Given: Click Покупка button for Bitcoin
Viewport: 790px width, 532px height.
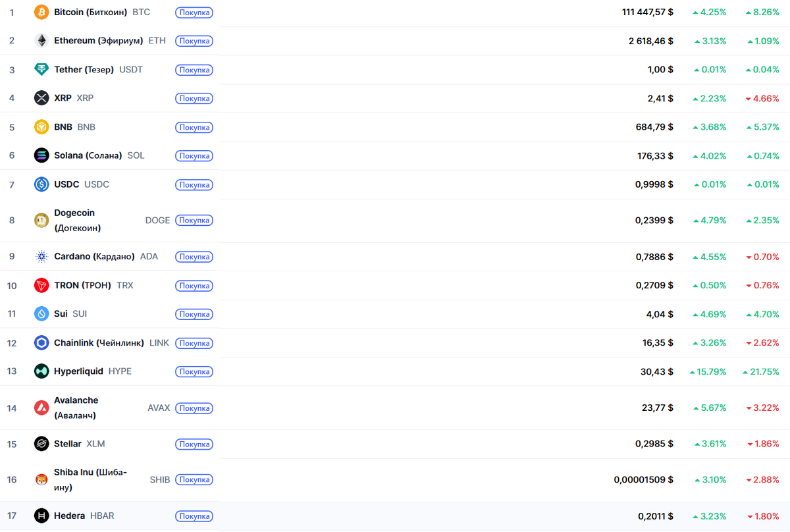Looking at the screenshot, I should click(194, 13).
